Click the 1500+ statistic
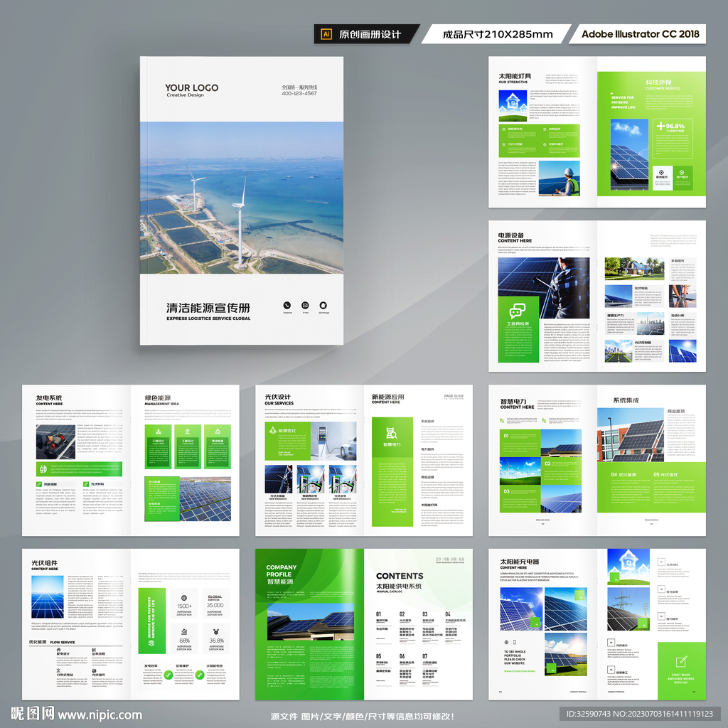Image resolution: width=728 pixels, height=728 pixels. point(184,606)
